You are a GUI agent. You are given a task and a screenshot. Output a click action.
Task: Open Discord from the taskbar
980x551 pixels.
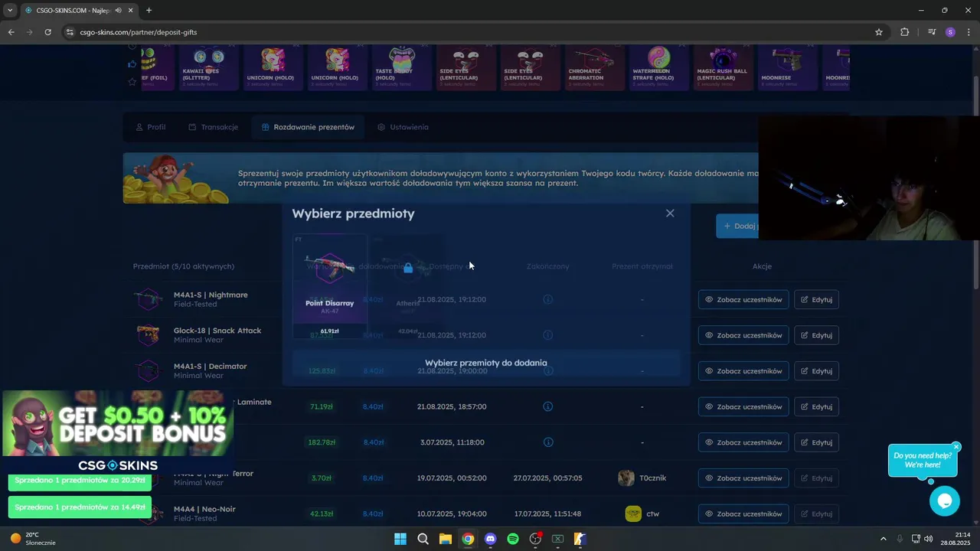click(x=490, y=539)
